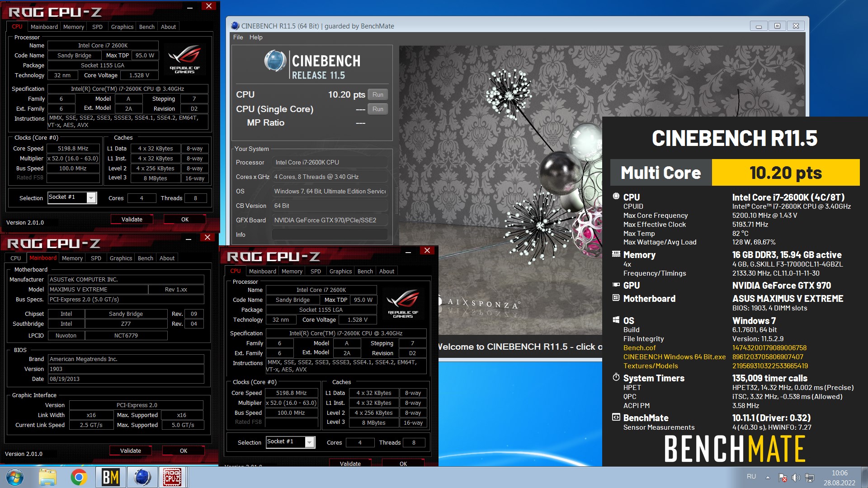Run the Cinebench CPU multi-core test

coord(378,94)
